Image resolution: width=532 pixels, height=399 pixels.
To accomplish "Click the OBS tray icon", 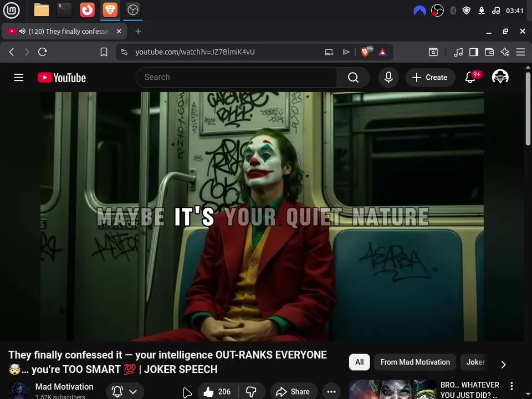I will (x=437, y=11).
